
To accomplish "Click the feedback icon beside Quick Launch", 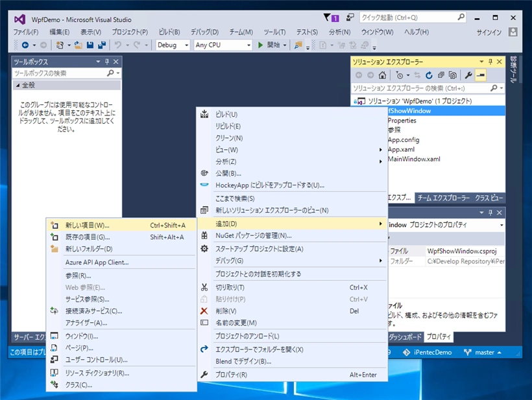I will coord(350,18).
